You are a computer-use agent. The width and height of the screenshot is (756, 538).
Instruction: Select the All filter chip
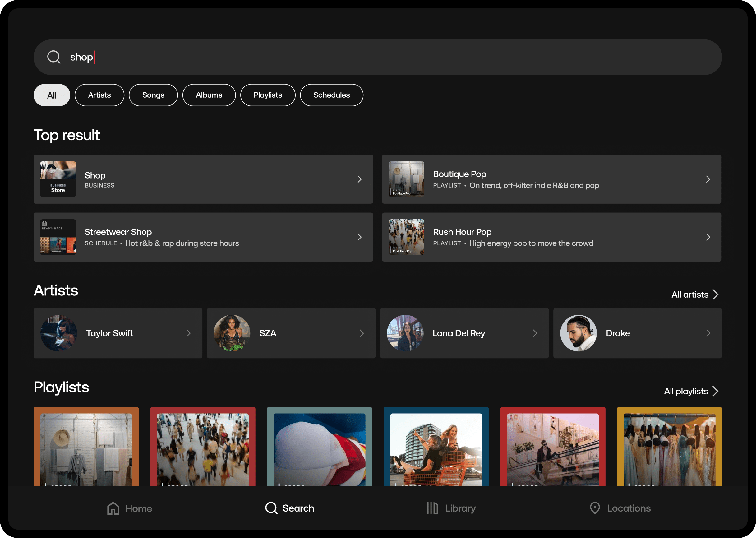(52, 95)
